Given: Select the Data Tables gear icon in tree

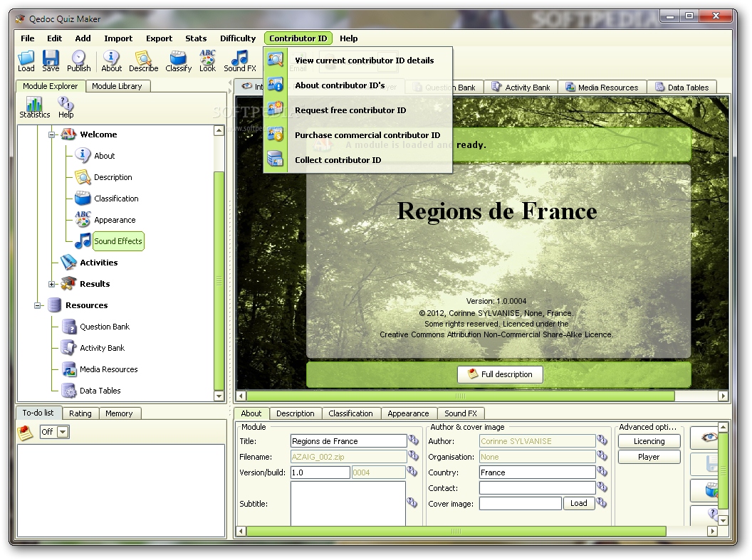Looking at the screenshot, I should (x=68, y=391).
